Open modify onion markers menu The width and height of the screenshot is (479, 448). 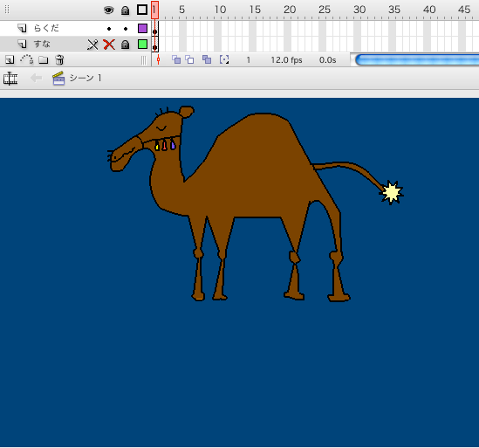(224, 59)
